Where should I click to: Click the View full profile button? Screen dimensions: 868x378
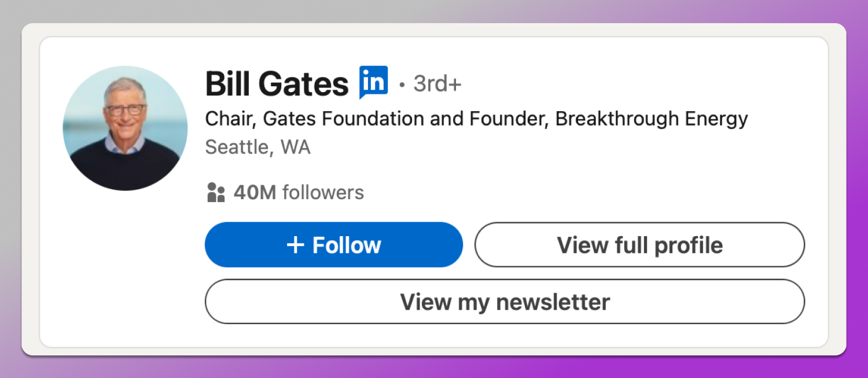[639, 244]
